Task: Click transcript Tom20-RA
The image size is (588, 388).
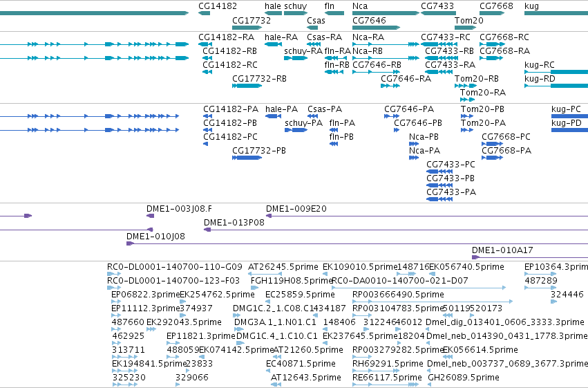Action: [x=483, y=93]
